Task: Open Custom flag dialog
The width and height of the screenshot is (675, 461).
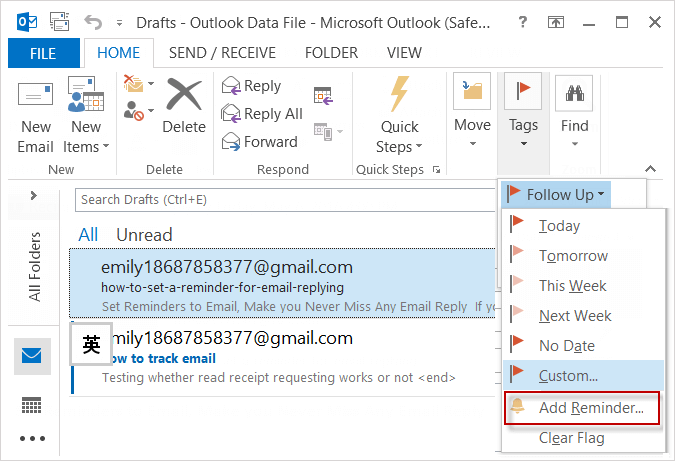Action: pyautogui.click(x=582, y=375)
